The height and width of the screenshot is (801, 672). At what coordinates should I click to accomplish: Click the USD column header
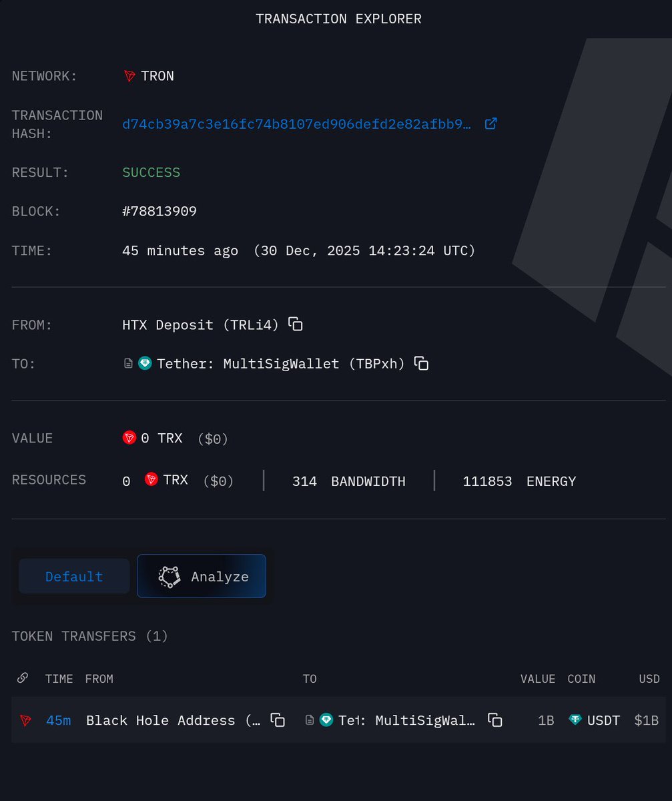click(649, 679)
